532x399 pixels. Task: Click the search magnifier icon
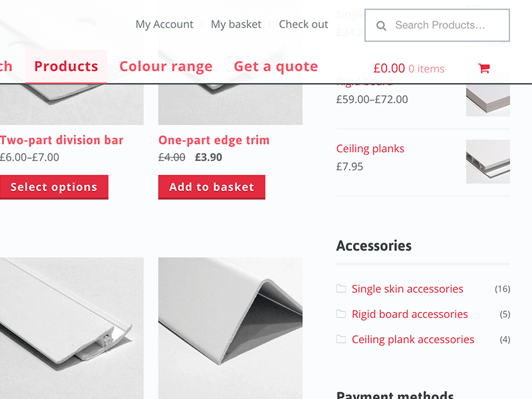click(x=381, y=26)
